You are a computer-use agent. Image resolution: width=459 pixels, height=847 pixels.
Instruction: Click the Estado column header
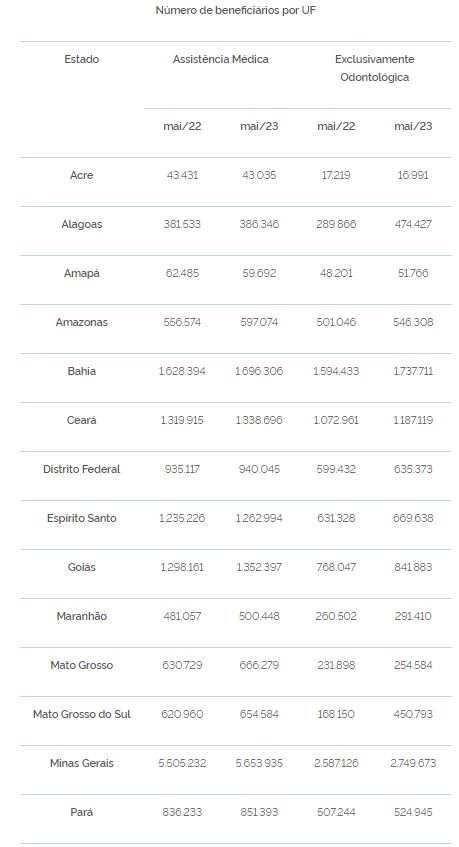click(82, 59)
